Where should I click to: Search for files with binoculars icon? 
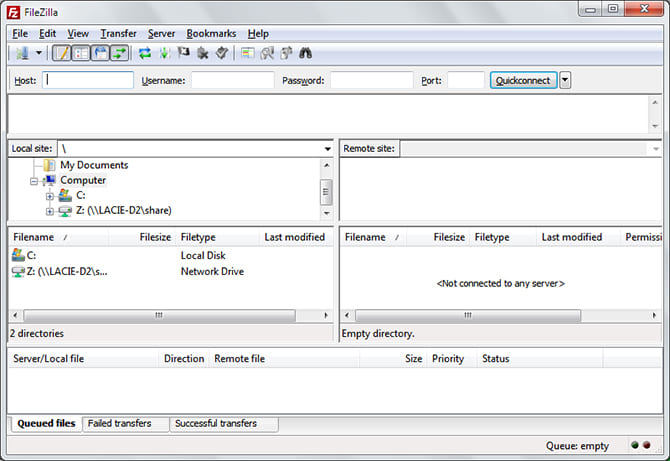click(x=306, y=53)
